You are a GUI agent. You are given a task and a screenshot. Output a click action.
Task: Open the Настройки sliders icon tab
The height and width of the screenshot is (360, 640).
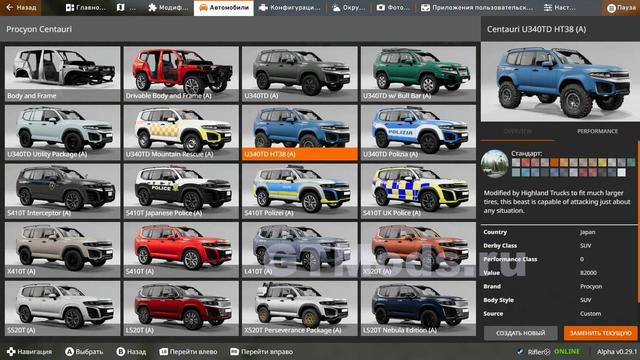click(560, 7)
